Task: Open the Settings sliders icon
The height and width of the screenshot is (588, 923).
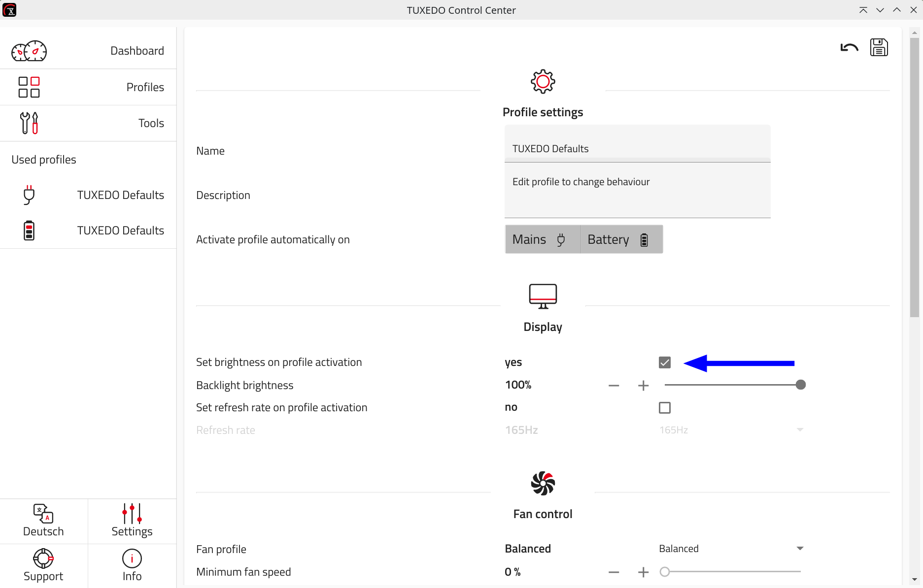Action: click(132, 514)
